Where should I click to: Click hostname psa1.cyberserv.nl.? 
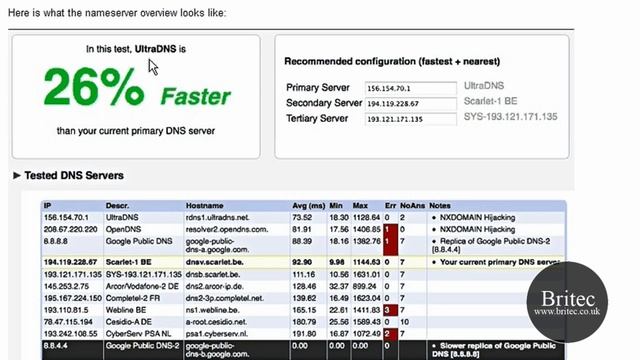(x=217, y=334)
